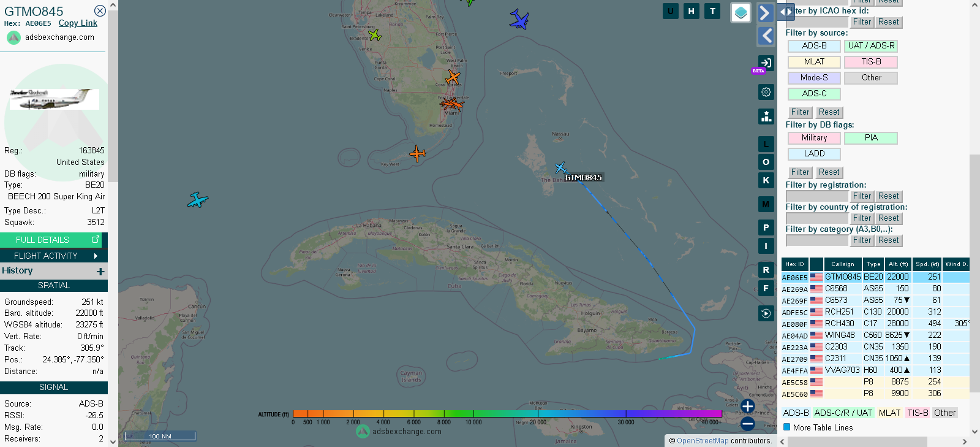The image size is (980, 447).
Task: Click the replay history playback icon
Action: [x=766, y=314]
